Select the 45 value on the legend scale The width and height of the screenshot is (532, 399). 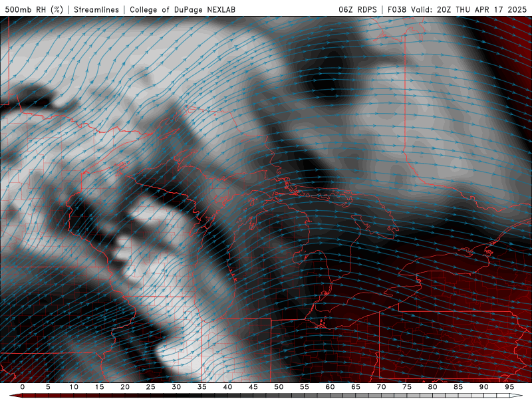253,387
